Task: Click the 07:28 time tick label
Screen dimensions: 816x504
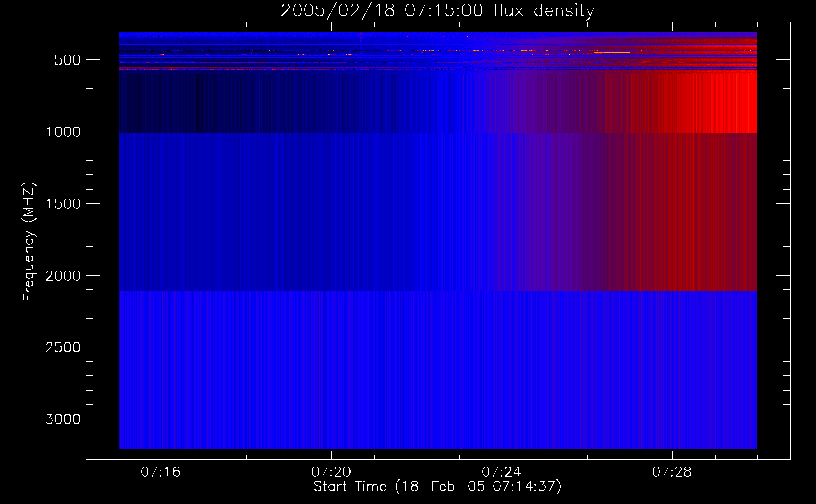Action: click(x=672, y=472)
